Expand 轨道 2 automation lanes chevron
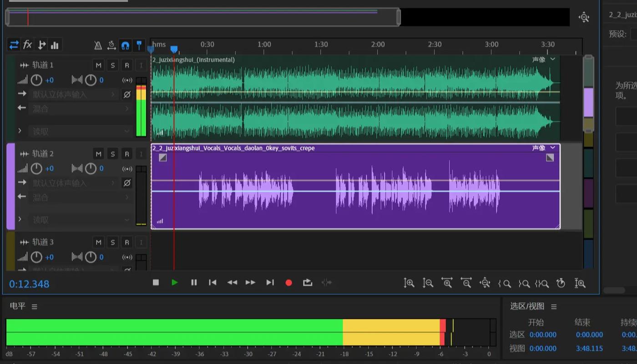 [x=20, y=219]
